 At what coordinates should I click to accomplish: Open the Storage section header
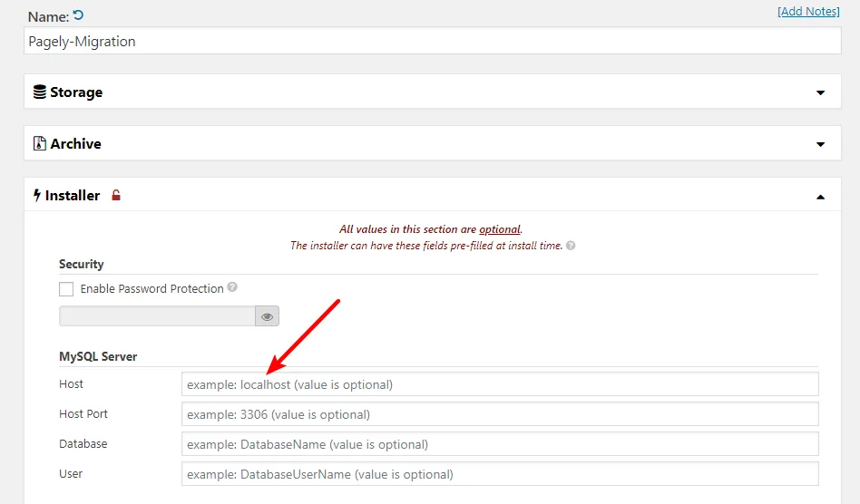coord(432,92)
